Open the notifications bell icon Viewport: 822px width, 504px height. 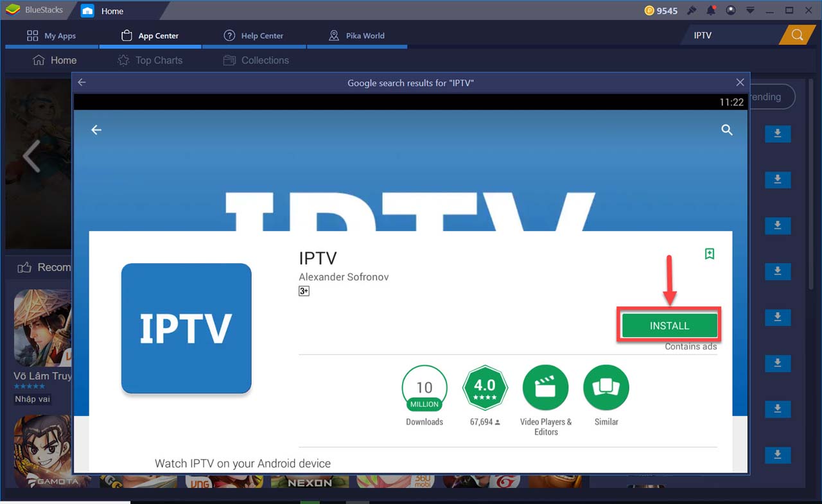[x=711, y=10]
